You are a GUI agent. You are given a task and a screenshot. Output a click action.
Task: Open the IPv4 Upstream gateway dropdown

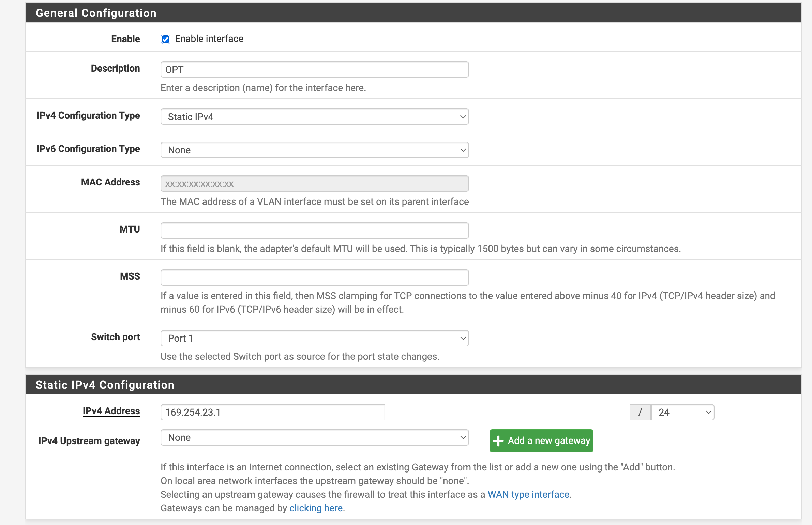pyautogui.click(x=314, y=437)
